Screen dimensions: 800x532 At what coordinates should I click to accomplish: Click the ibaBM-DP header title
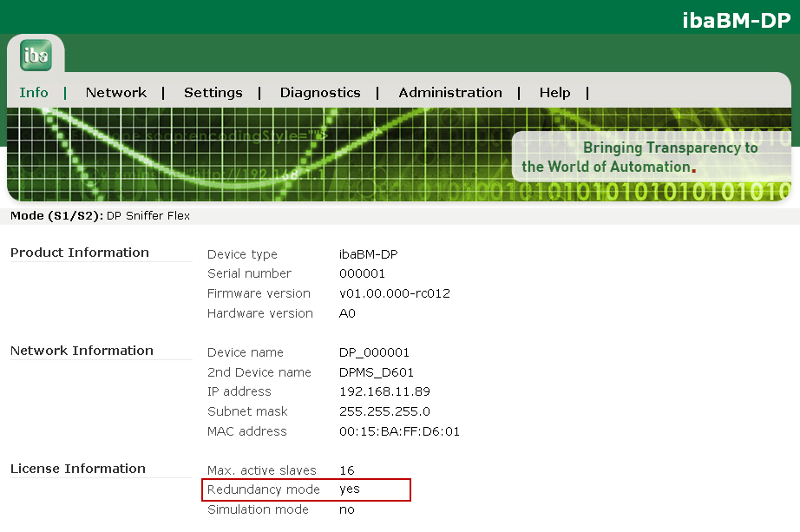(x=736, y=20)
